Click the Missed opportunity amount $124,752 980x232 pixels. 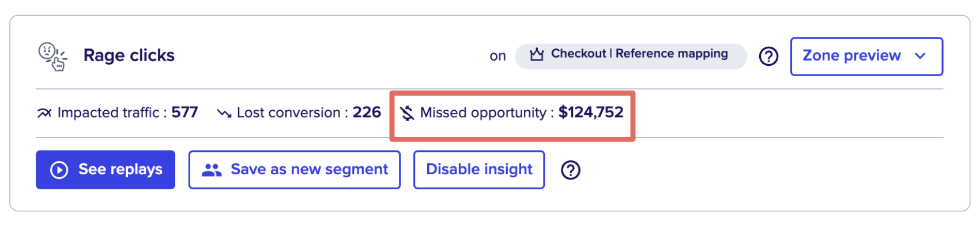(x=591, y=112)
